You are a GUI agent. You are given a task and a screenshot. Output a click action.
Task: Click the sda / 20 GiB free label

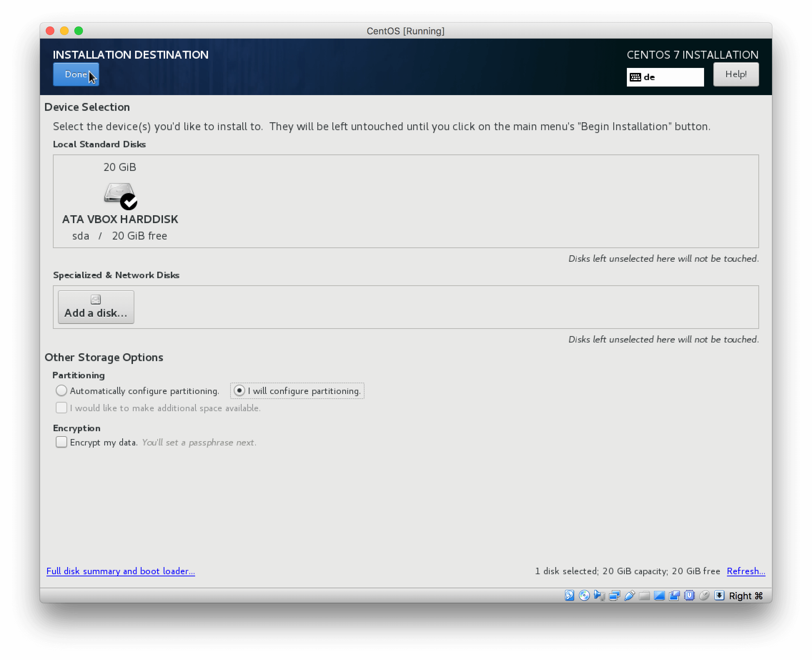coord(120,236)
